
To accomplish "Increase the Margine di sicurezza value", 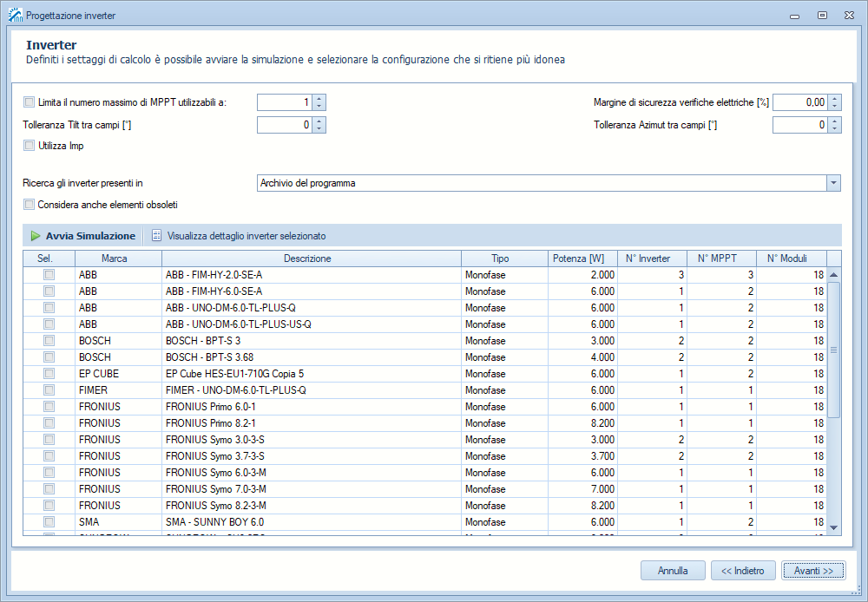I will pyautogui.click(x=835, y=98).
